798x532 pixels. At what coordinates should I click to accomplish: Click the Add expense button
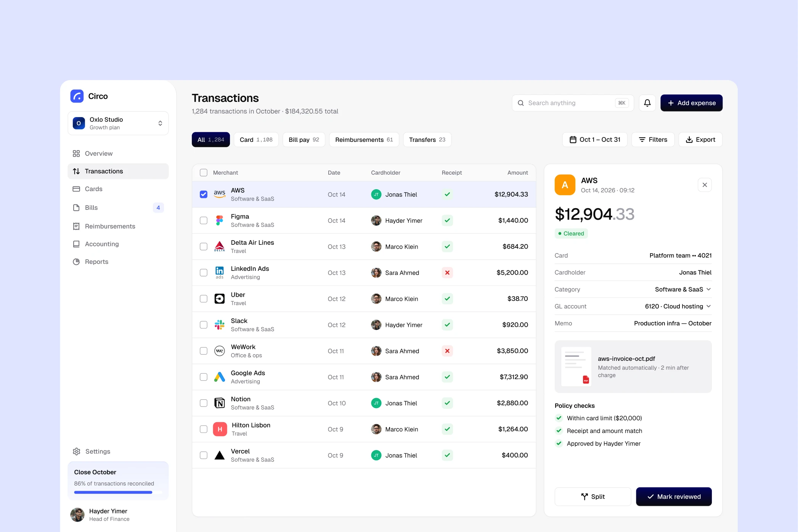tap(691, 103)
